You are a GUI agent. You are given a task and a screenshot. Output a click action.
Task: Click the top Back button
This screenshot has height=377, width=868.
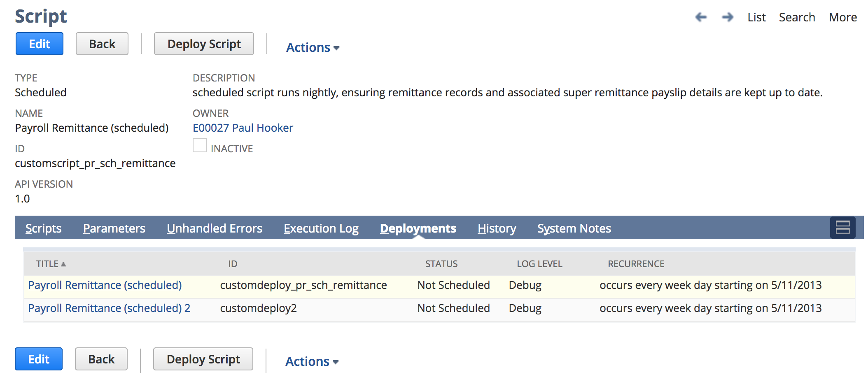point(102,44)
